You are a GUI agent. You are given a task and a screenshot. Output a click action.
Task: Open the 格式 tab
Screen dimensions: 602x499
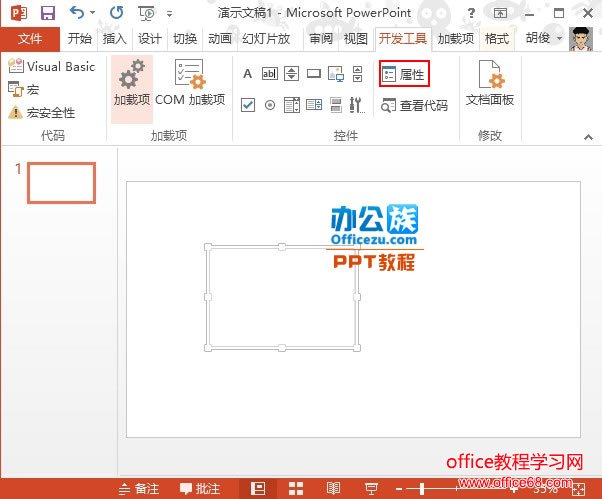coord(497,38)
